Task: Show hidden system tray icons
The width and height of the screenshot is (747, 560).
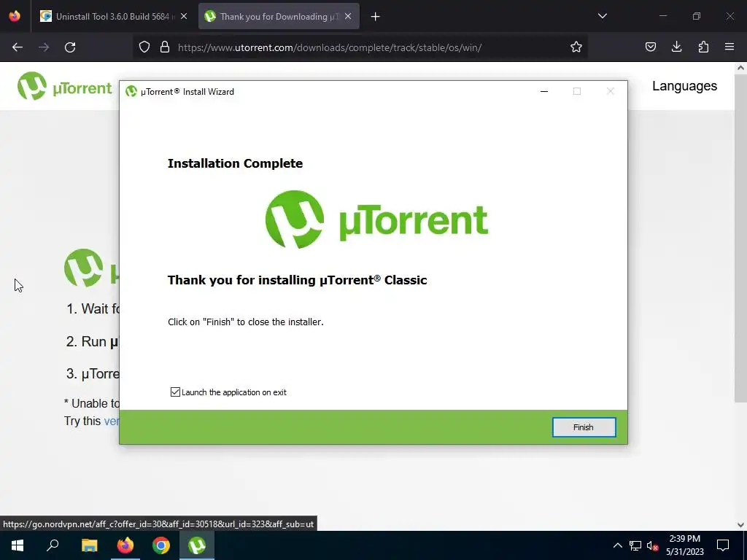Action: [x=617, y=545]
